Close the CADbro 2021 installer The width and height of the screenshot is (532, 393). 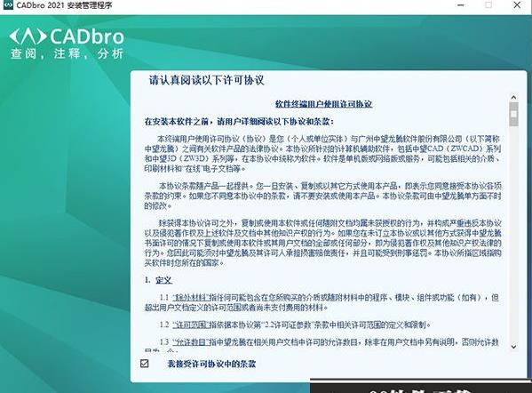(x=517, y=5)
